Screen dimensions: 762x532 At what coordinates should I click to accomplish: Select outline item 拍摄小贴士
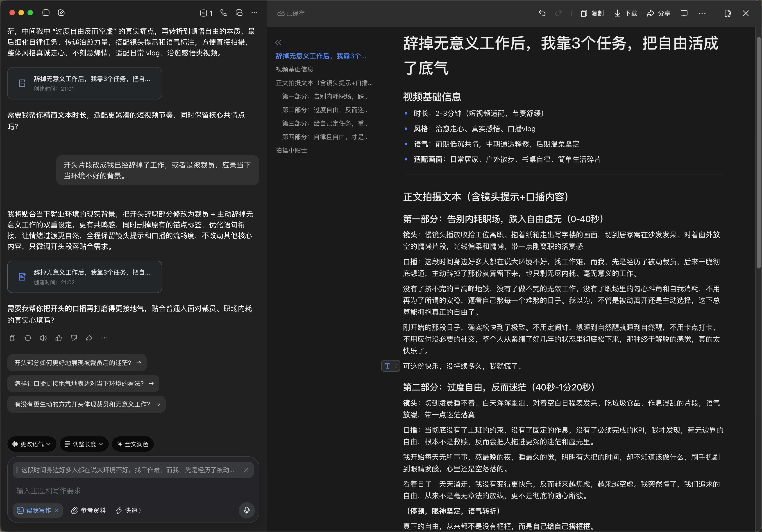291,150
